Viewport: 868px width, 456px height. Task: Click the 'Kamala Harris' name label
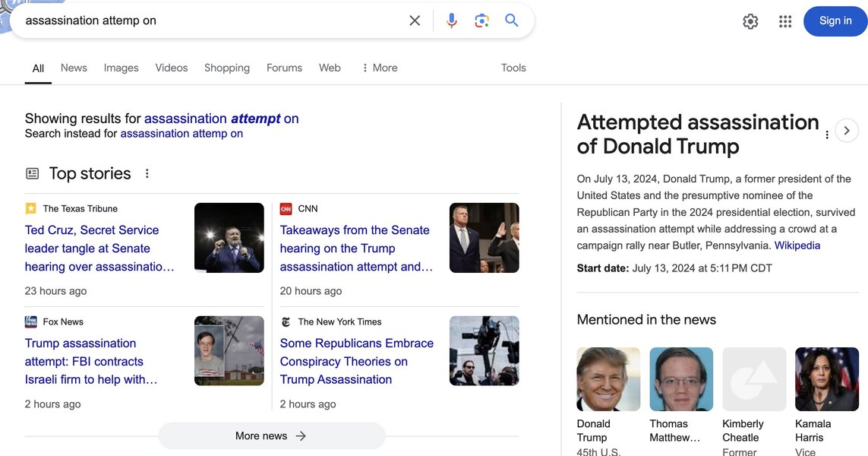tap(813, 430)
